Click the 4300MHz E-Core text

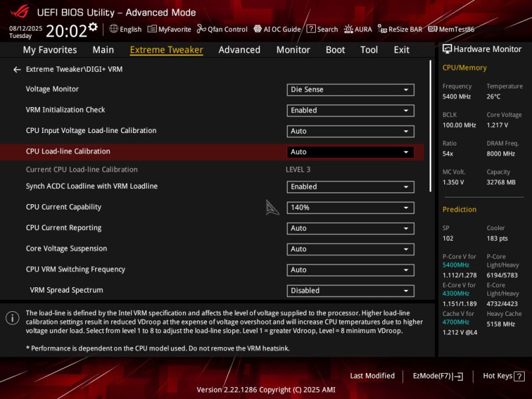pyautogui.click(x=456, y=293)
